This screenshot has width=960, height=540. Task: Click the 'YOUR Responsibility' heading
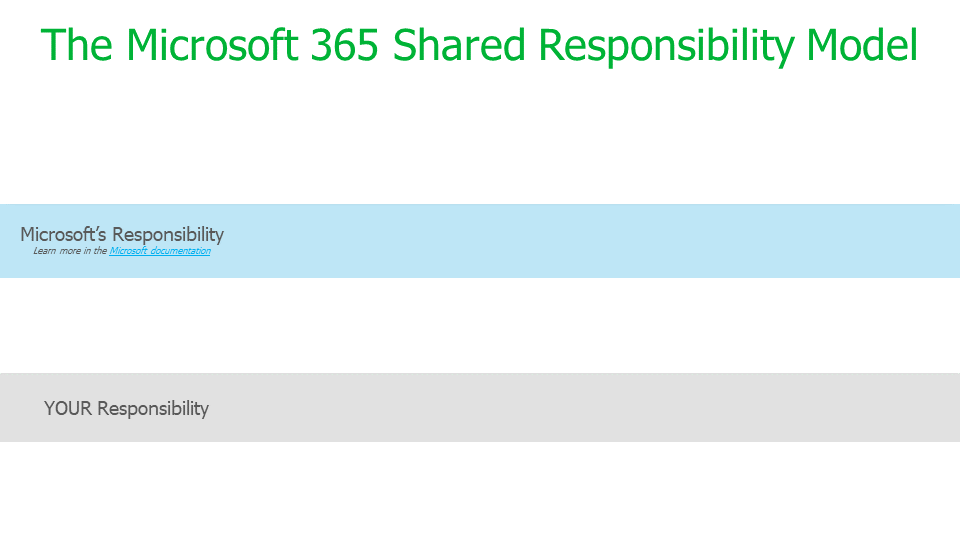(126, 408)
